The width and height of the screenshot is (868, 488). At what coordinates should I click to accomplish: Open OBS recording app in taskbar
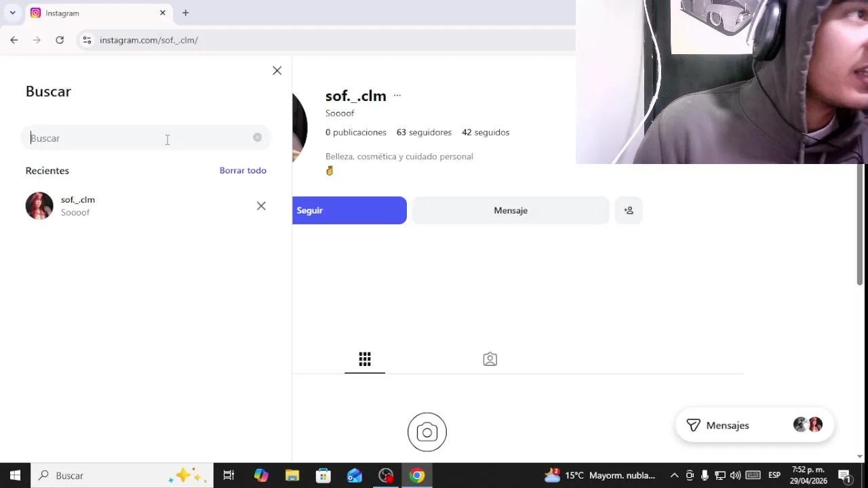point(386,475)
